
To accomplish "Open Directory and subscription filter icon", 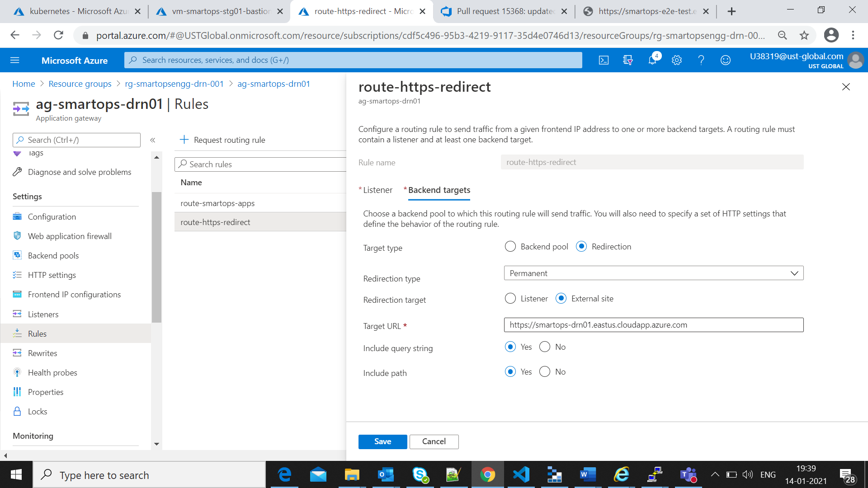I will (x=628, y=60).
